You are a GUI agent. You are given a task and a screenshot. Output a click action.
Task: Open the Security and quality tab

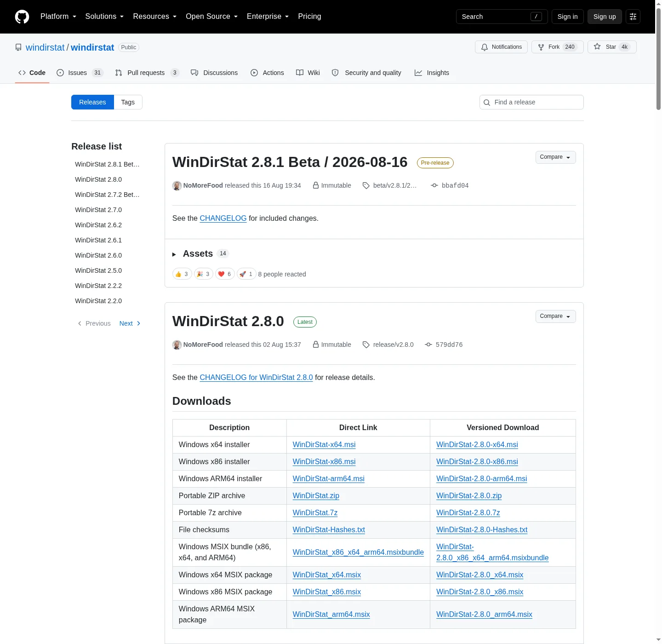pos(366,73)
